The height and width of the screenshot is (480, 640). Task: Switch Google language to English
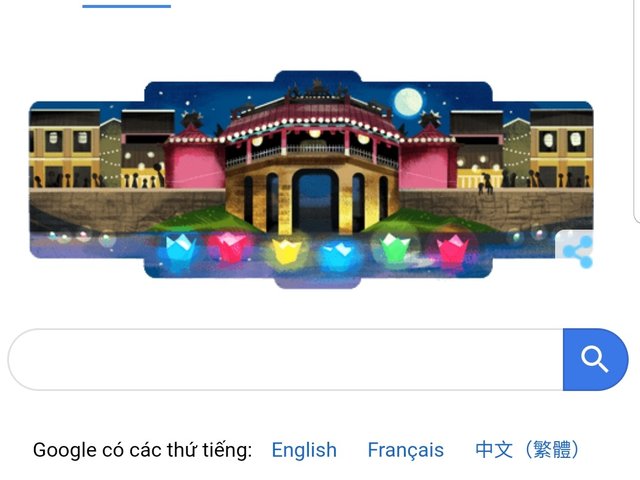[304, 450]
